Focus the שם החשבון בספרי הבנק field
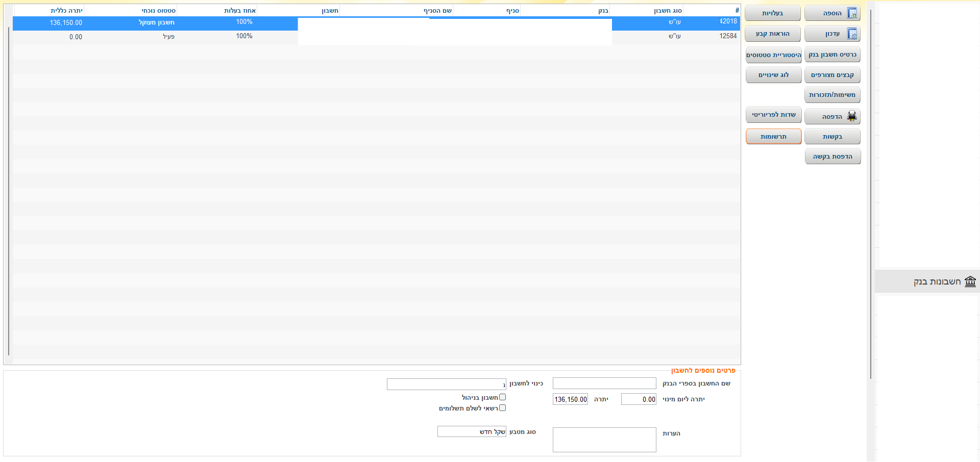The image size is (980, 462). 604,383
